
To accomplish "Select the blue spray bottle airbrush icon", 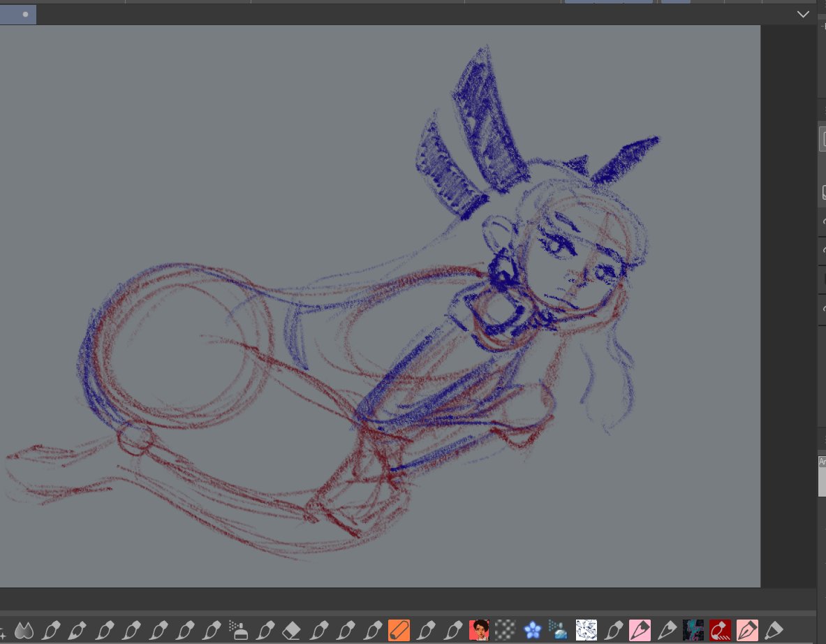I will pos(559,630).
